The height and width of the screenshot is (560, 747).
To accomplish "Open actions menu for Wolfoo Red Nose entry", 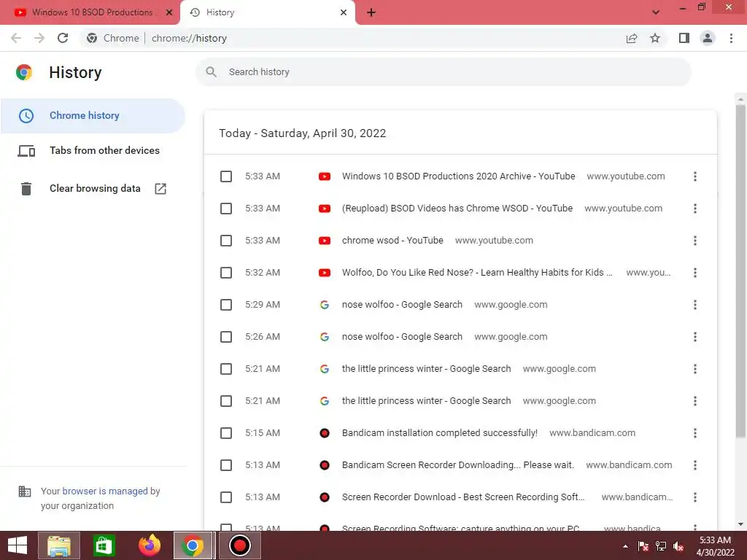I will (x=695, y=273).
